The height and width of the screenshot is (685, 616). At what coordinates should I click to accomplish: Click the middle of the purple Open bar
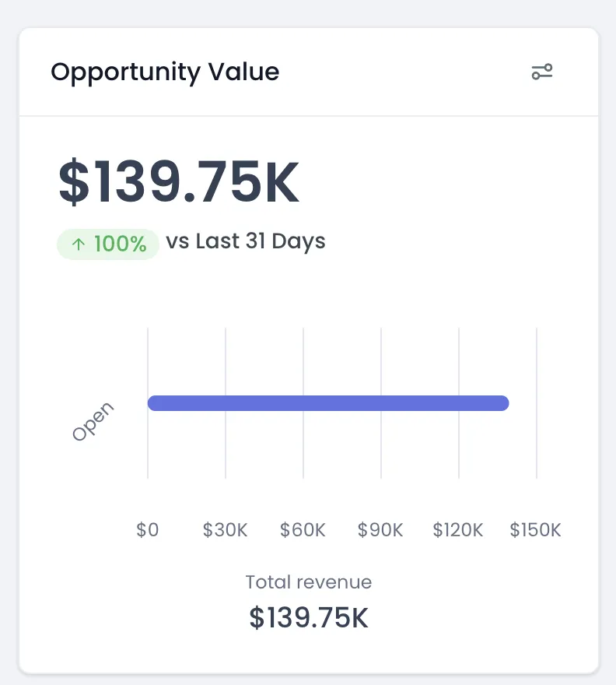328,403
